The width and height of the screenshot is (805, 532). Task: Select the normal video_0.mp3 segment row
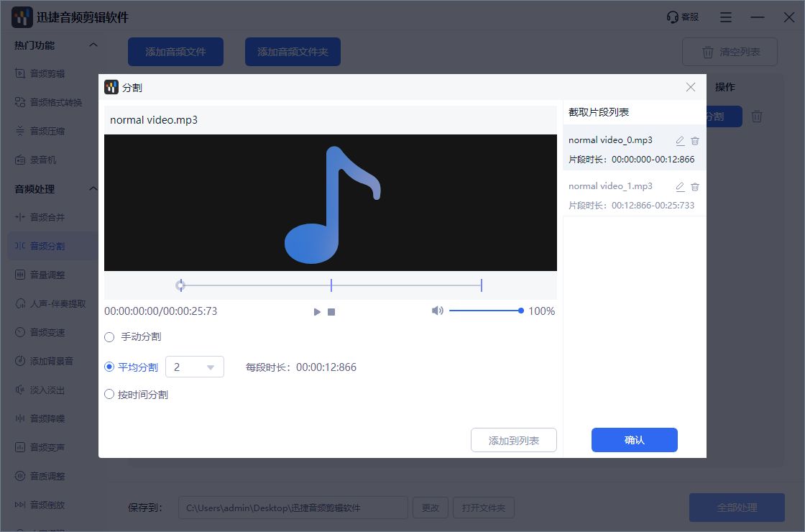click(x=635, y=147)
